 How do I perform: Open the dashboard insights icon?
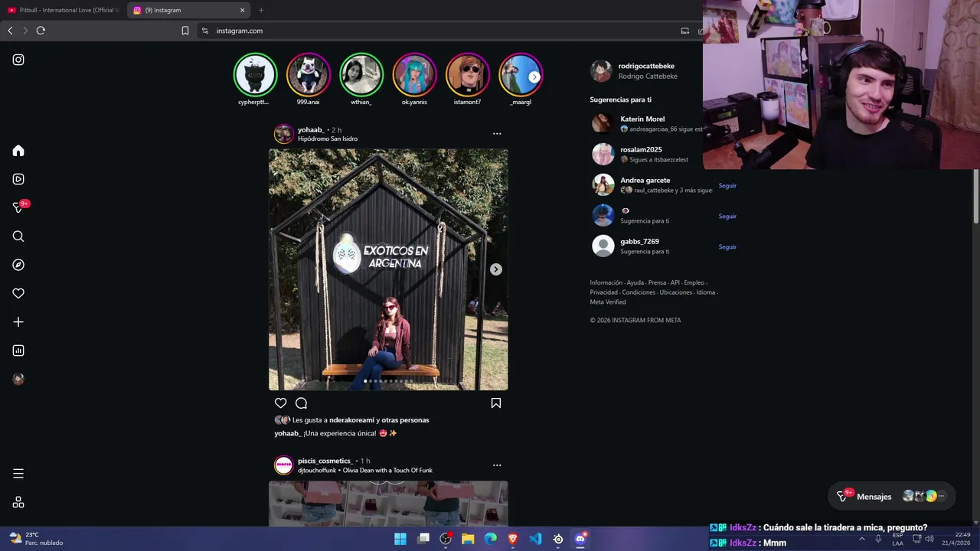point(18,350)
